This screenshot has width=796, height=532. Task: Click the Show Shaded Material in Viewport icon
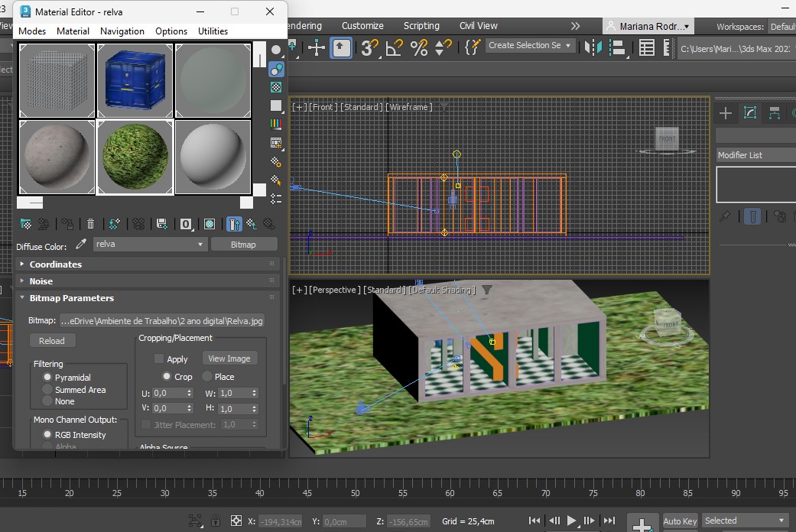tap(210, 224)
